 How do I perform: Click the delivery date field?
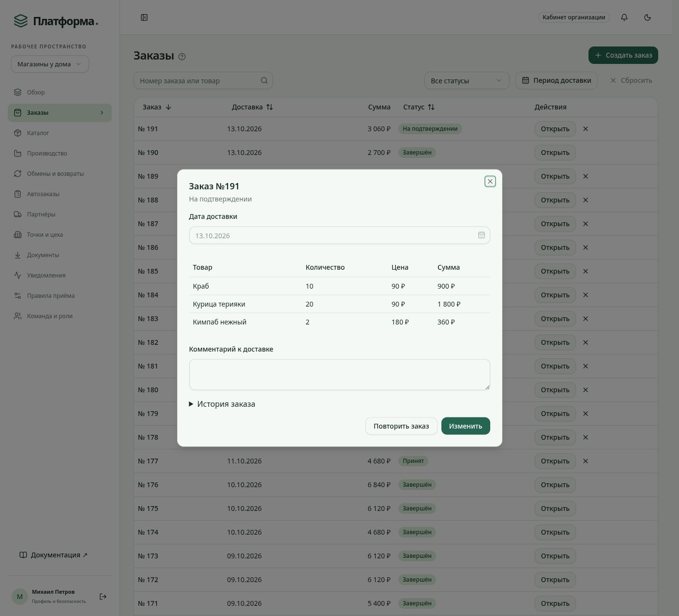click(x=339, y=235)
